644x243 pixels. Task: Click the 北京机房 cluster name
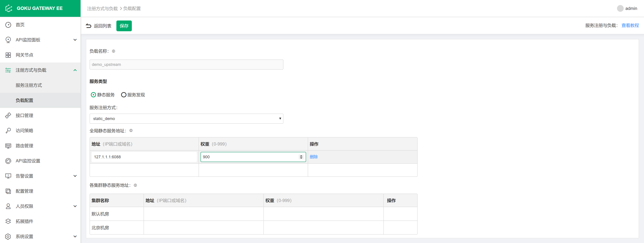[x=100, y=228]
